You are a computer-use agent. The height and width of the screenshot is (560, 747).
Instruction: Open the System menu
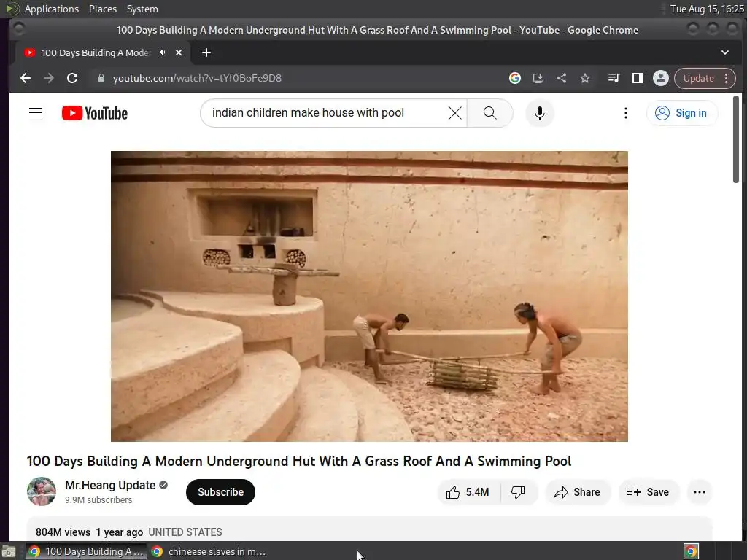tap(142, 9)
